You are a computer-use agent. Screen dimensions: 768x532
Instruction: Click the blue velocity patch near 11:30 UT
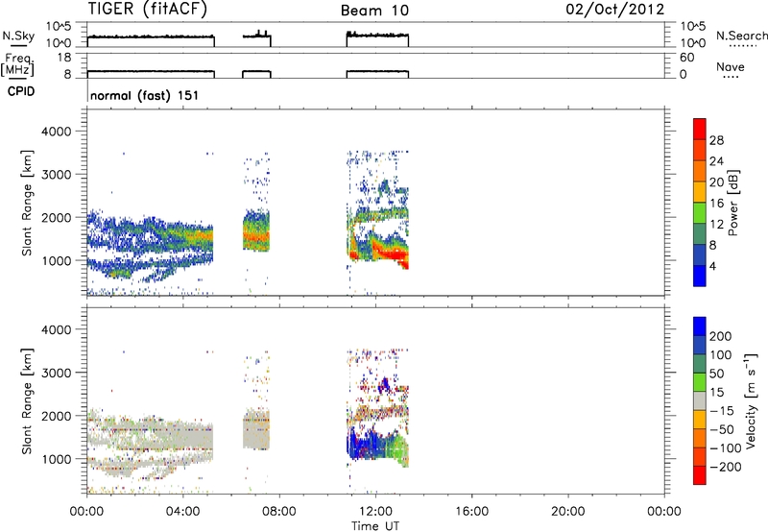pos(363,446)
